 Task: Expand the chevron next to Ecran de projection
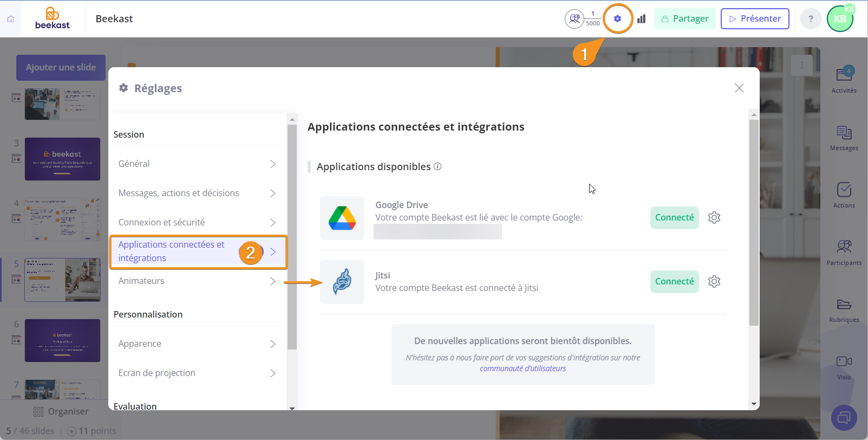pyautogui.click(x=273, y=373)
